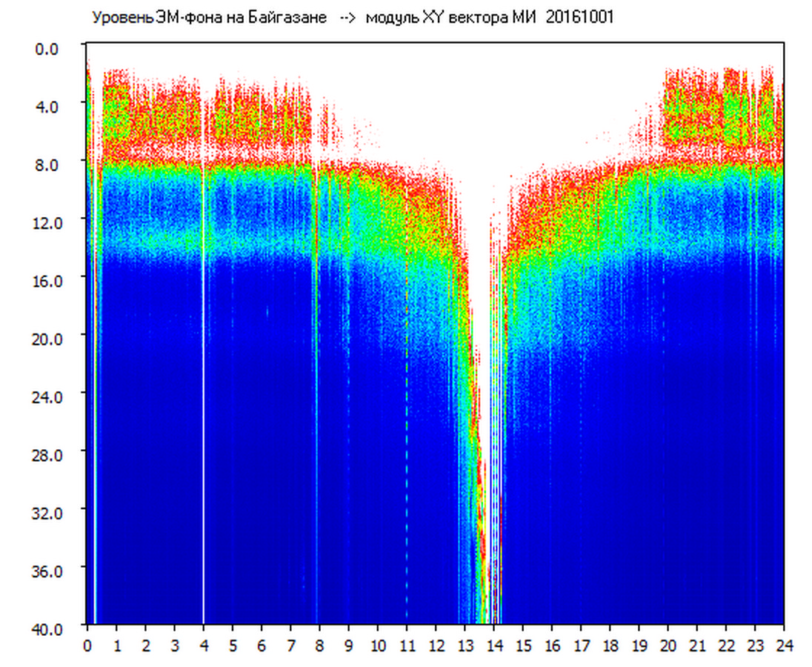The image size is (812, 667).
Task: Click the date 20161001 in the title
Action: 580,18
